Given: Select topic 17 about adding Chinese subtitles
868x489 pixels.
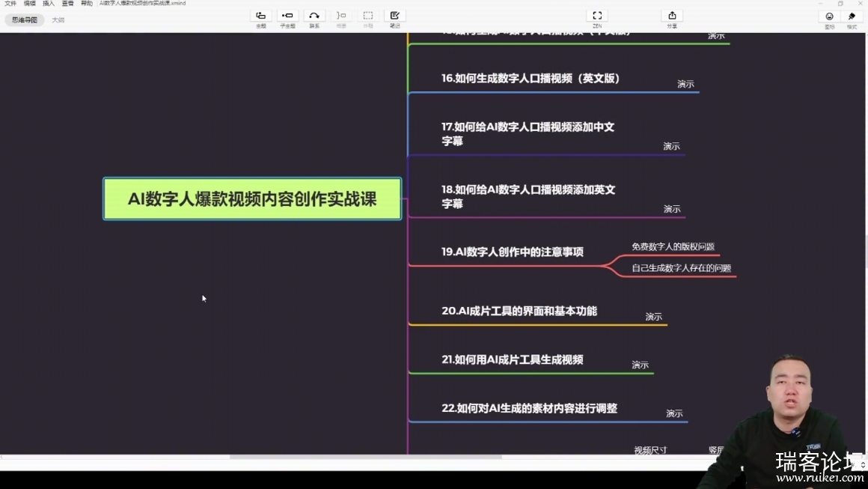Looking at the screenshot, I should (528, 134).
